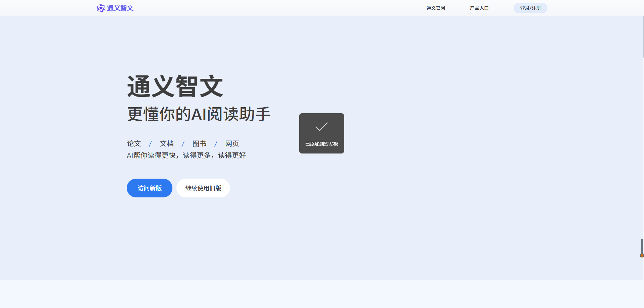This screenshot has width=644, height=308.
Task: Click the page vertical scrollbar thumb
Action: [643, 37]
